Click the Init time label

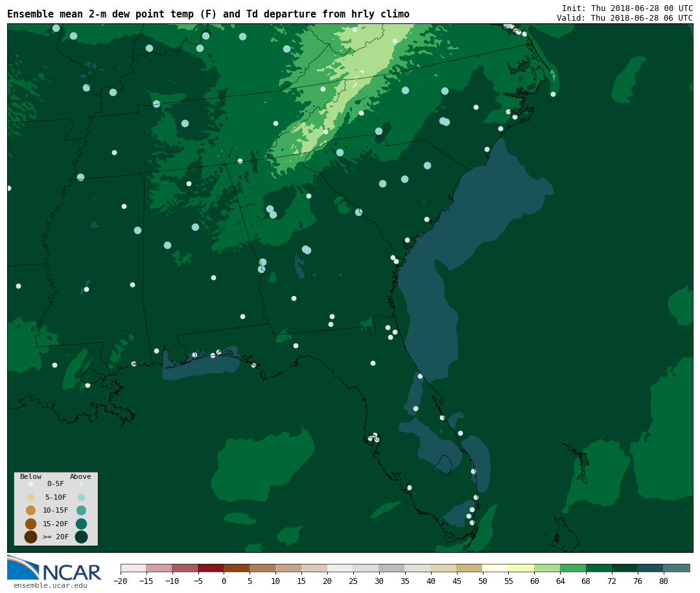click(x=627, y=8)
